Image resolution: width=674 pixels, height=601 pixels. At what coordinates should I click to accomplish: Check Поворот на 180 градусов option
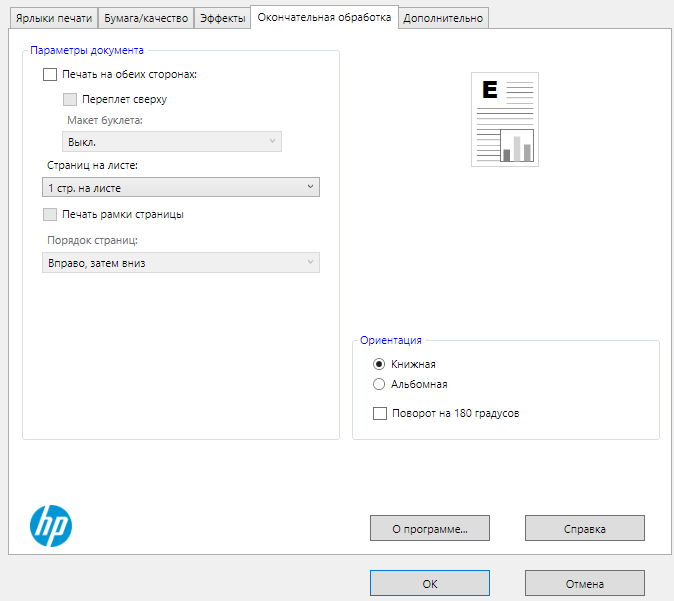(379, 413)
